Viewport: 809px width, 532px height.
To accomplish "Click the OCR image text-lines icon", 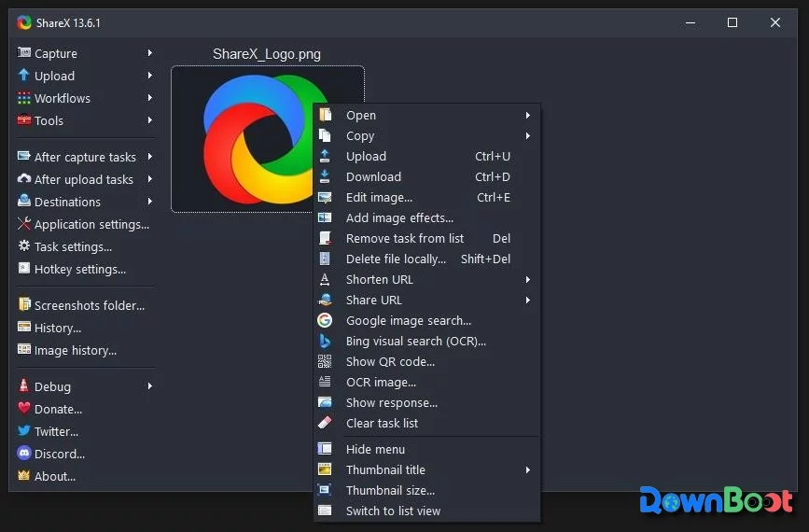I will click(325, 382).
